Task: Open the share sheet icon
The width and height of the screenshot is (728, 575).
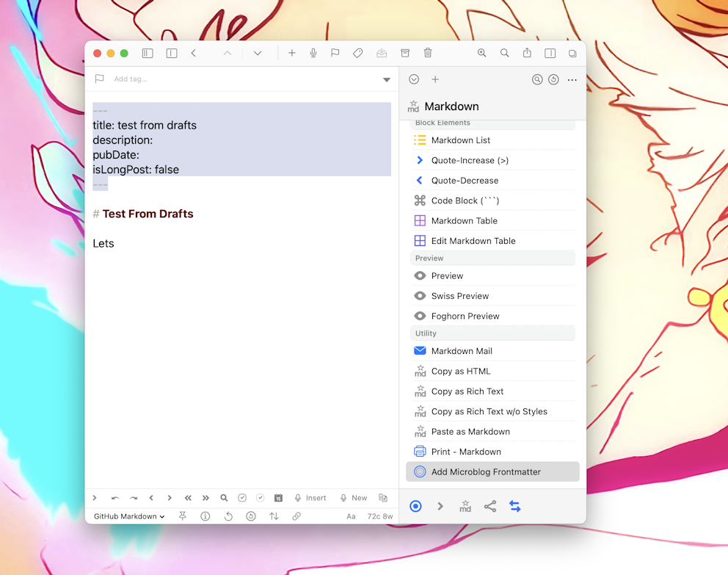Action: pos(527,53)
